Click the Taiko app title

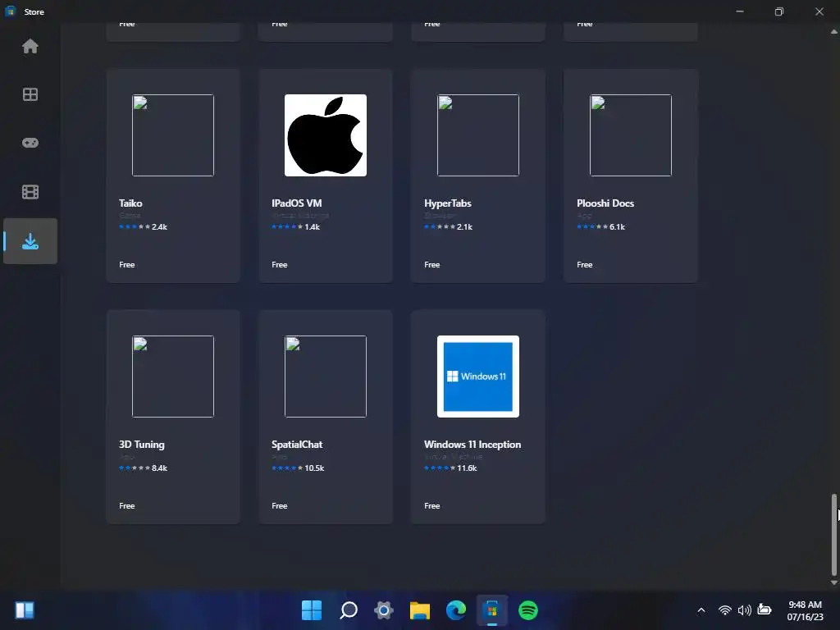(x=130, y=203)
